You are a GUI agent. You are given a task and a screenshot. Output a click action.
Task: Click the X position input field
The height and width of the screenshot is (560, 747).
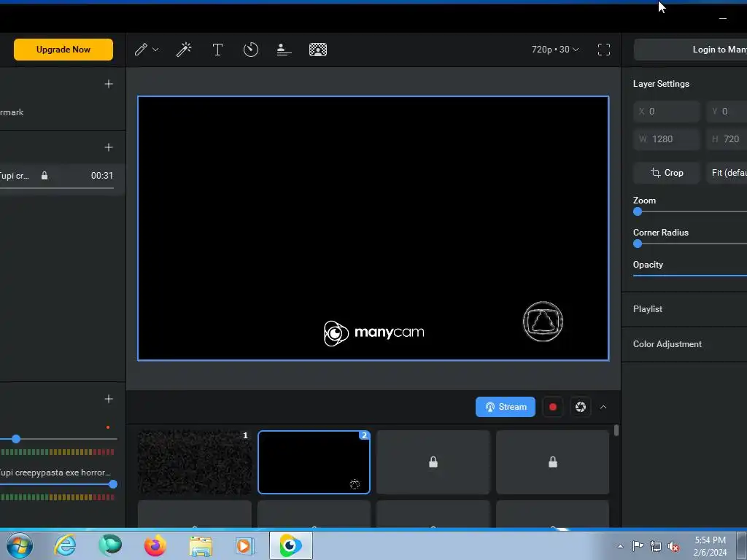point(667,112)
